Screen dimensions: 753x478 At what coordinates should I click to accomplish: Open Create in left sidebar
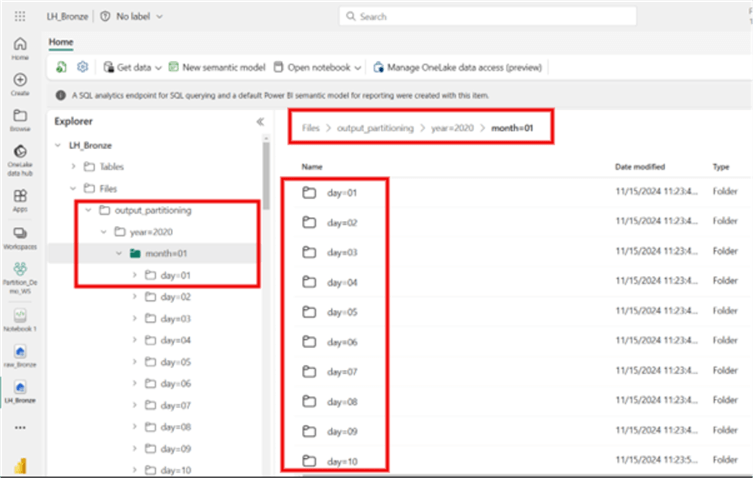[x=20, y=84]
